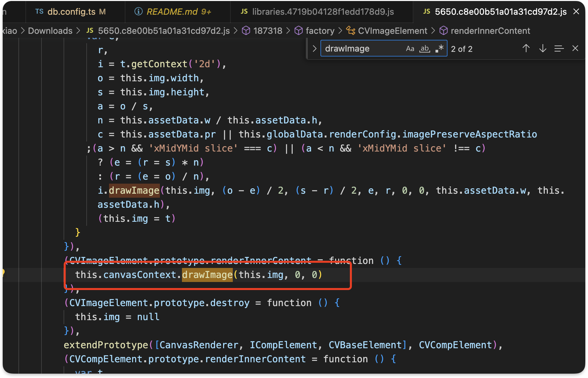Open the 187318 breadcrumb symbol

[x=268, y=31]
